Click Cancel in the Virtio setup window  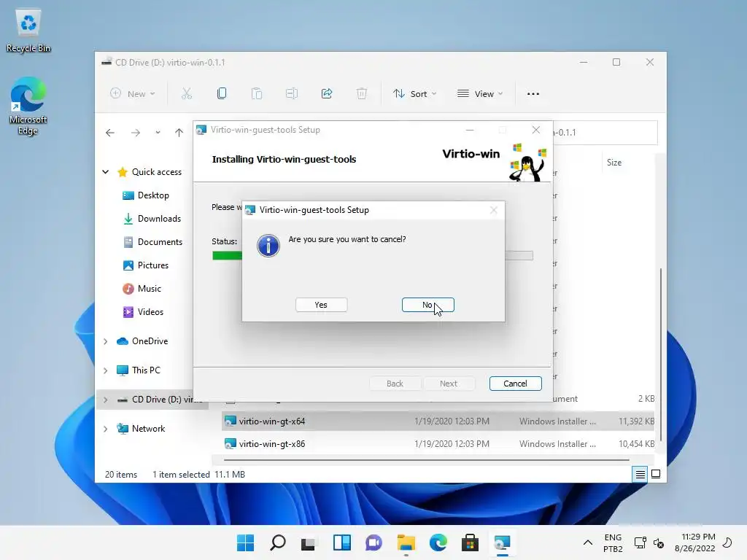click(x=515, y=384)
